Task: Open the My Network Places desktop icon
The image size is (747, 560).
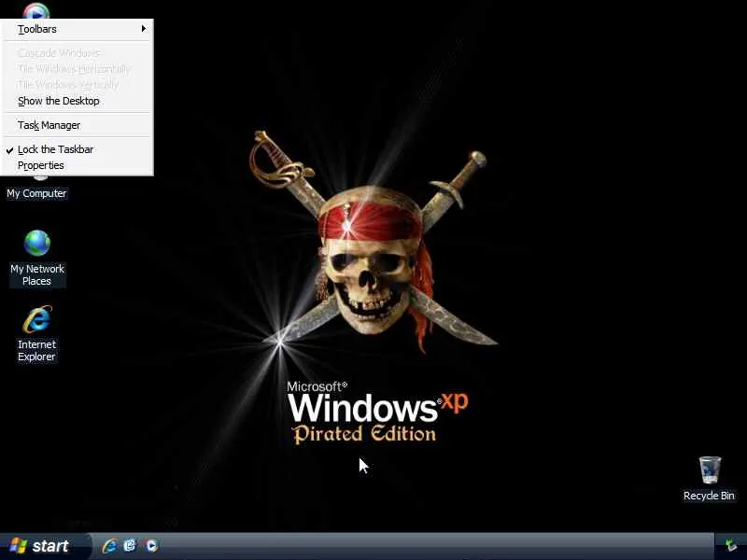Action: 37,259
